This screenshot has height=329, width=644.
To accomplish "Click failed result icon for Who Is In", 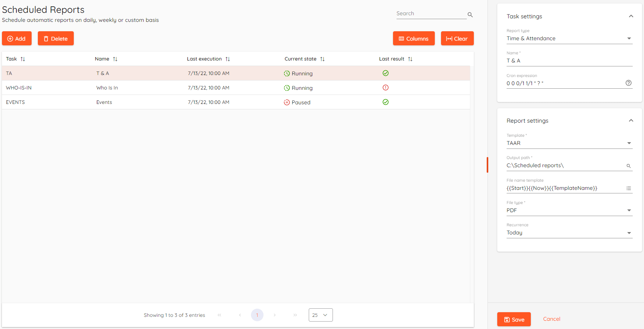I will tap(386, 88).
